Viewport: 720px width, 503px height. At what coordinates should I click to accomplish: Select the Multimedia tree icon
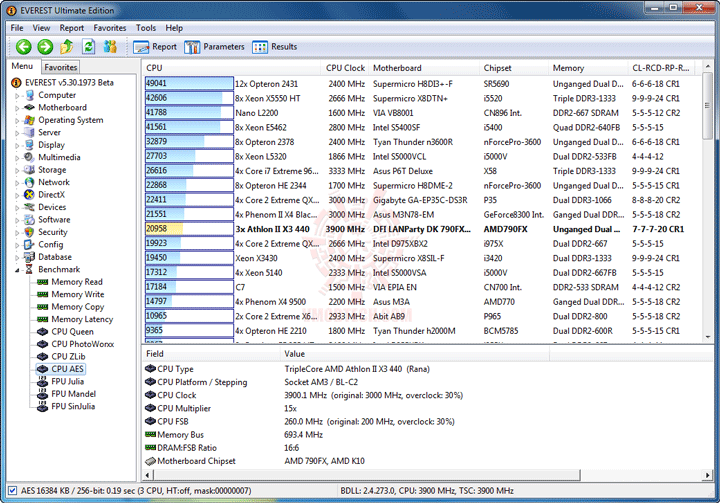pos(30,157)
